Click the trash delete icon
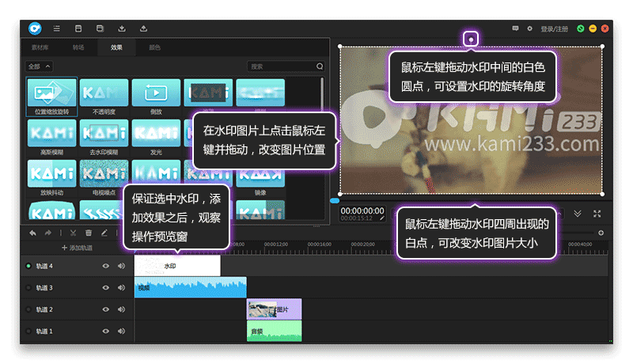This screenshot has width=633, height=364. [x=89, y=233]
